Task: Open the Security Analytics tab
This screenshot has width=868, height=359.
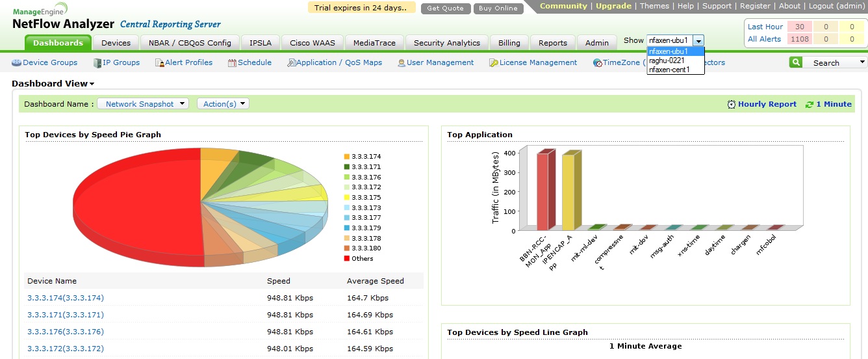Action: click(447, 43)
